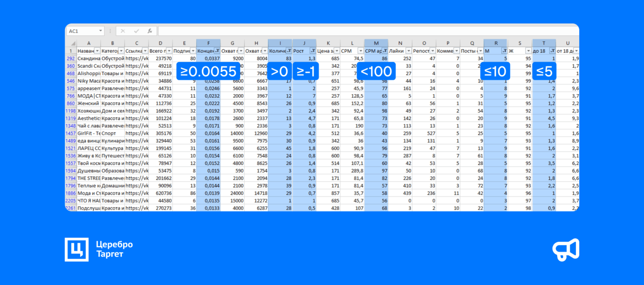
Task: Open filter dropdown in column H header cell
Action: 264,50
